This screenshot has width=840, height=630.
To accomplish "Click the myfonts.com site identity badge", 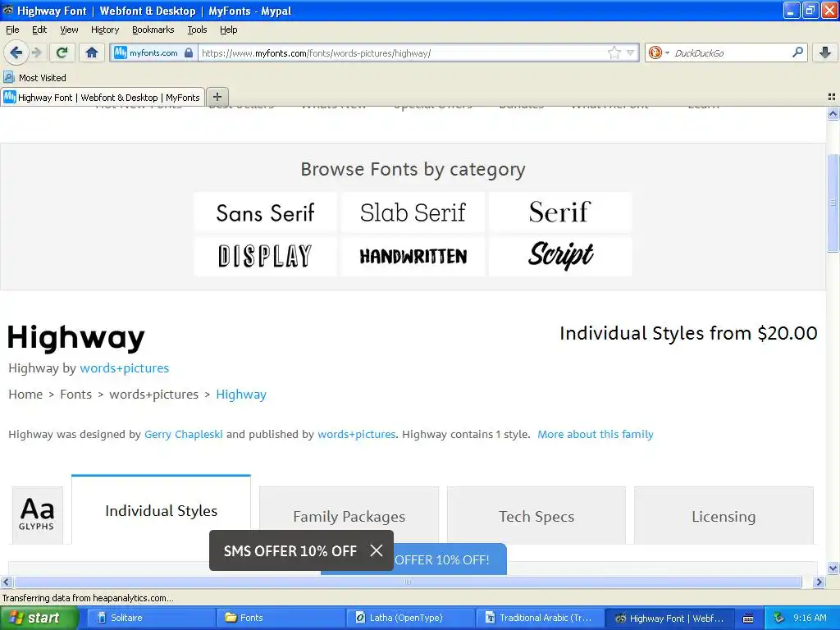I will [153, 53].
